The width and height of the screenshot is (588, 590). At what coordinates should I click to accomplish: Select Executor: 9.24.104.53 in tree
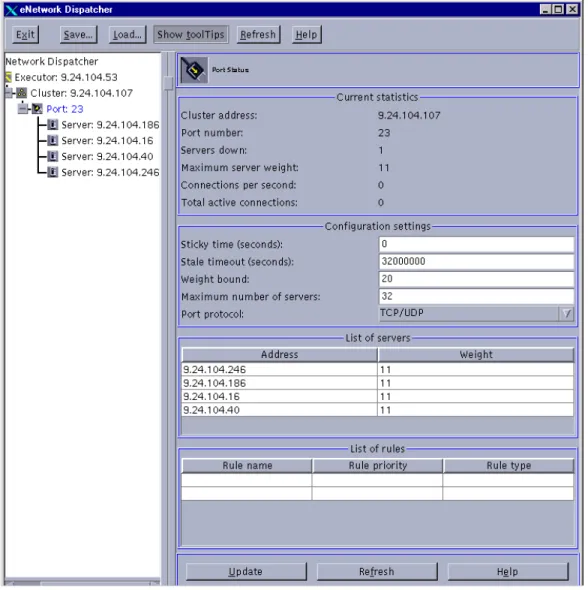tap(66, 77)
